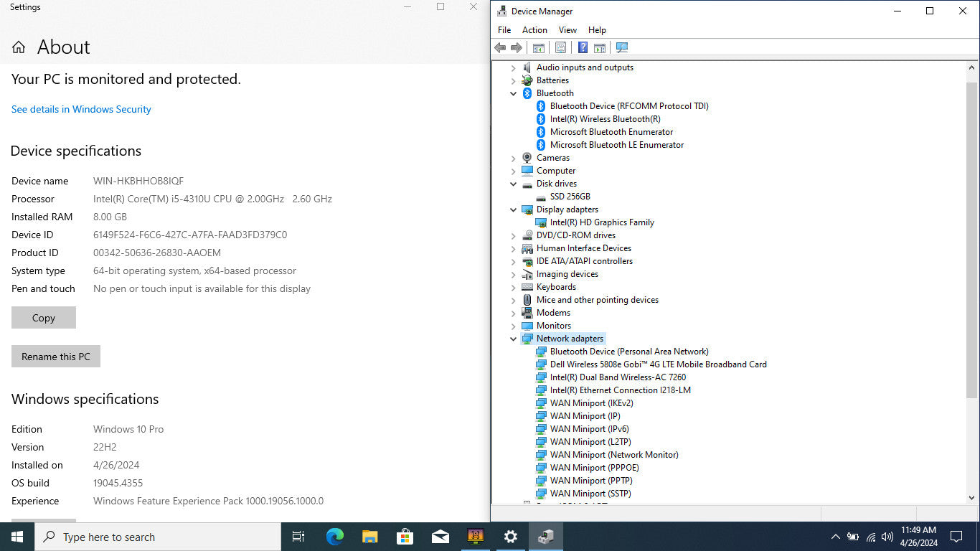
Task: Collapse the Disk drives category
Action: [513, 184]
